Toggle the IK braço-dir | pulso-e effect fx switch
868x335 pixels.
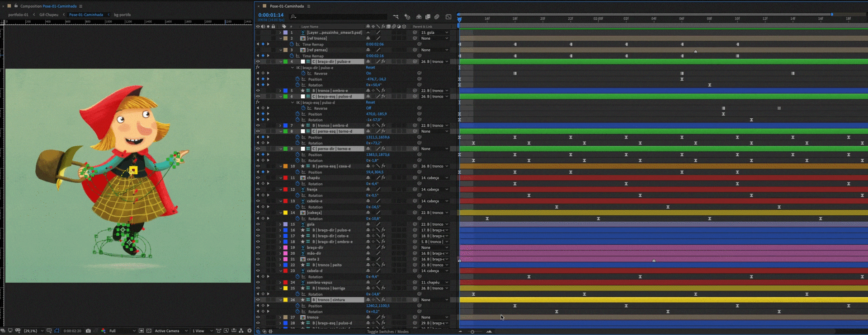(258, 67)
